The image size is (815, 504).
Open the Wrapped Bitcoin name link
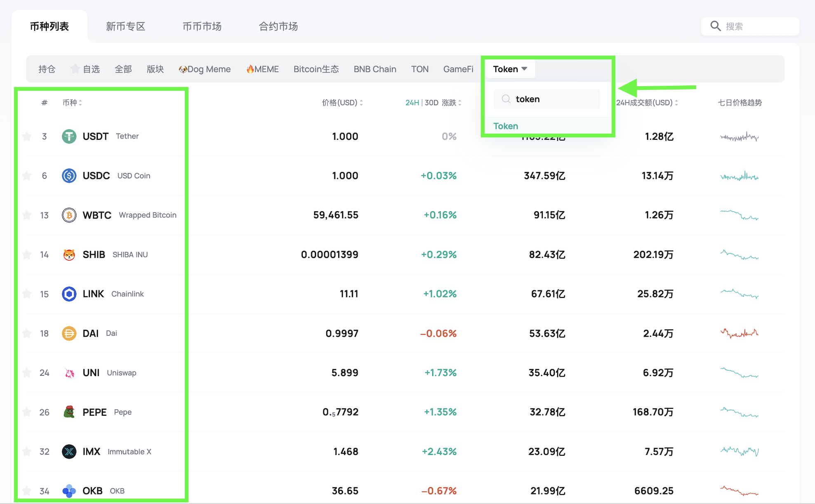(148, 215)
